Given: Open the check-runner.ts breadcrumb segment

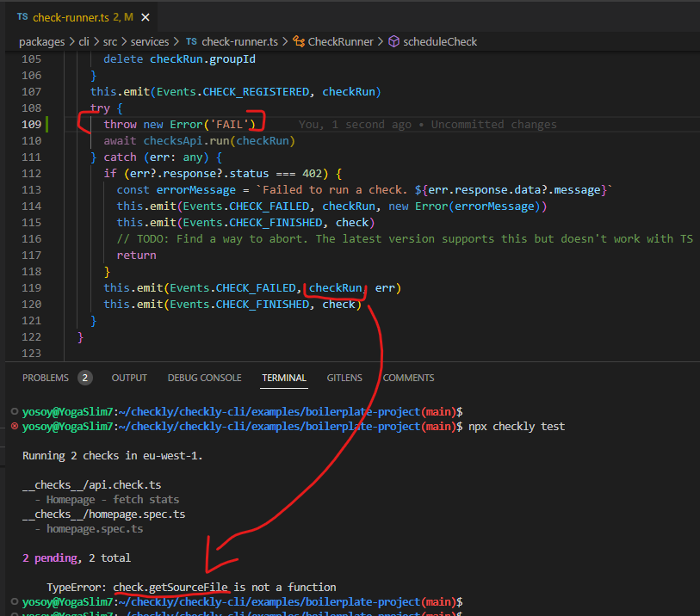Looking at the screenshot, I should pyautogui.click(x=239, y=42).
